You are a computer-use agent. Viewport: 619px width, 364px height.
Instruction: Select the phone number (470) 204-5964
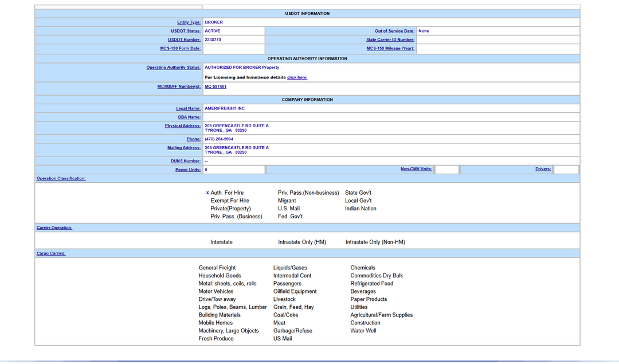click(219, 139)
